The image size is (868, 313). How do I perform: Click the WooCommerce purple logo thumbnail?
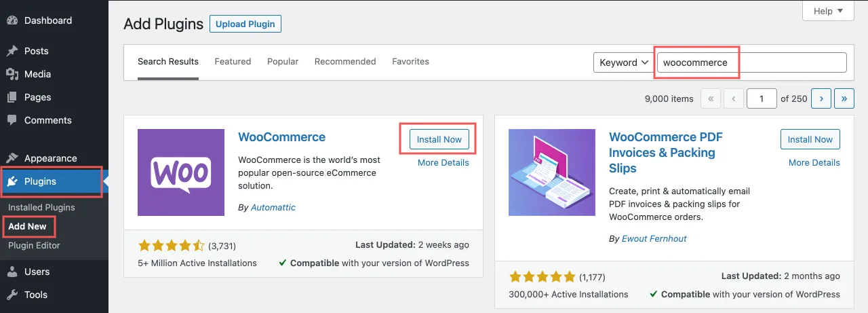point(181,172)
